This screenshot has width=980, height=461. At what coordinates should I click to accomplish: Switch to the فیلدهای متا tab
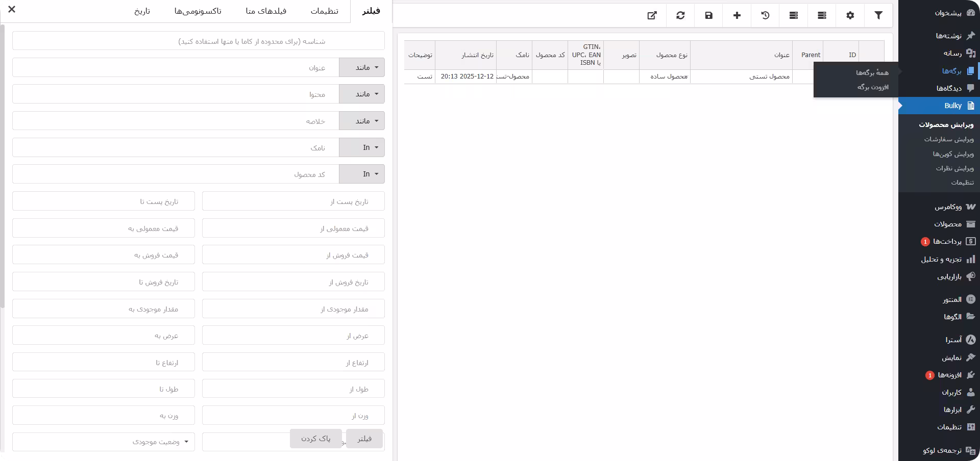click(266, 11)
